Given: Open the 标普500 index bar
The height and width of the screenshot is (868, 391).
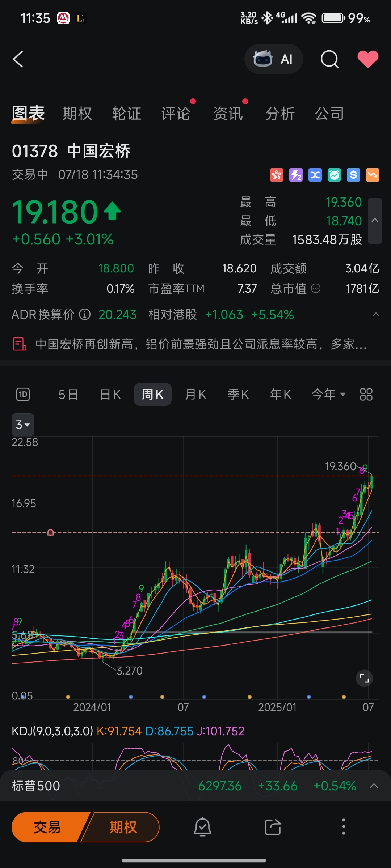Looking at the screenshot, I should pyautogui.click(x=195, y=786).
